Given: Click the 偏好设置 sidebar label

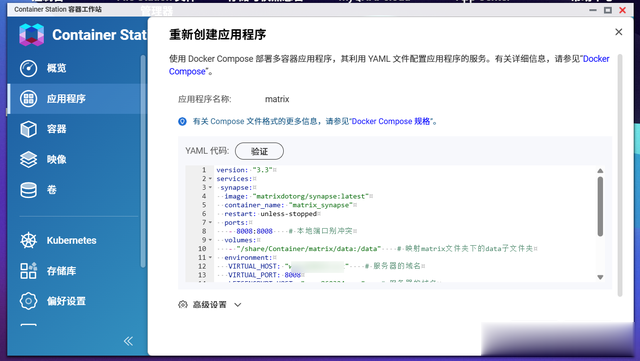Looking at the screenshot, I should point(66,301).
